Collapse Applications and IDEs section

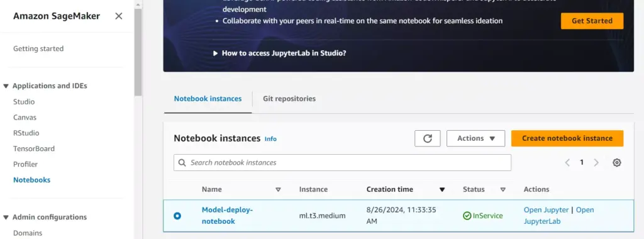pos(6,86)
